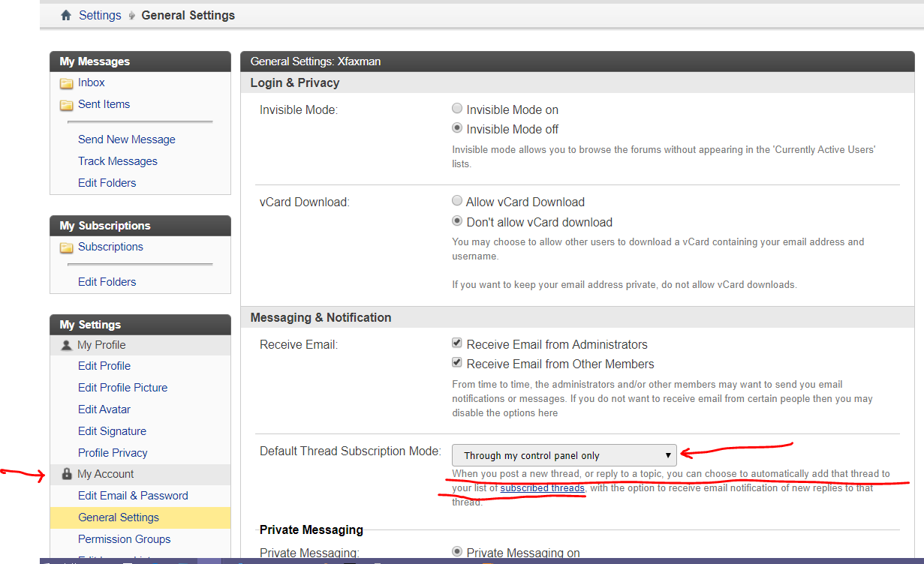The image size is (924, 564).
Task: Open Track Messages page
Action: click(x=117, y=161)
